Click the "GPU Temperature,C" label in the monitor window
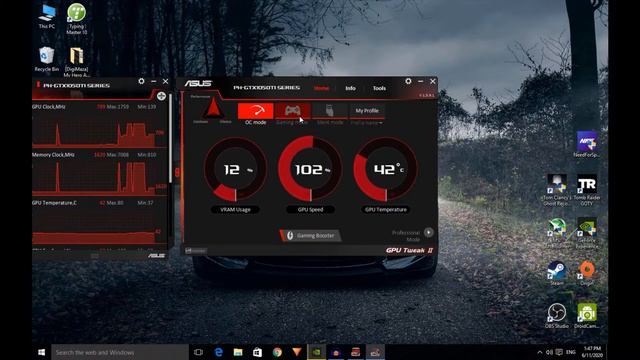This screenshot has width=640, height=360. (54, 203)
